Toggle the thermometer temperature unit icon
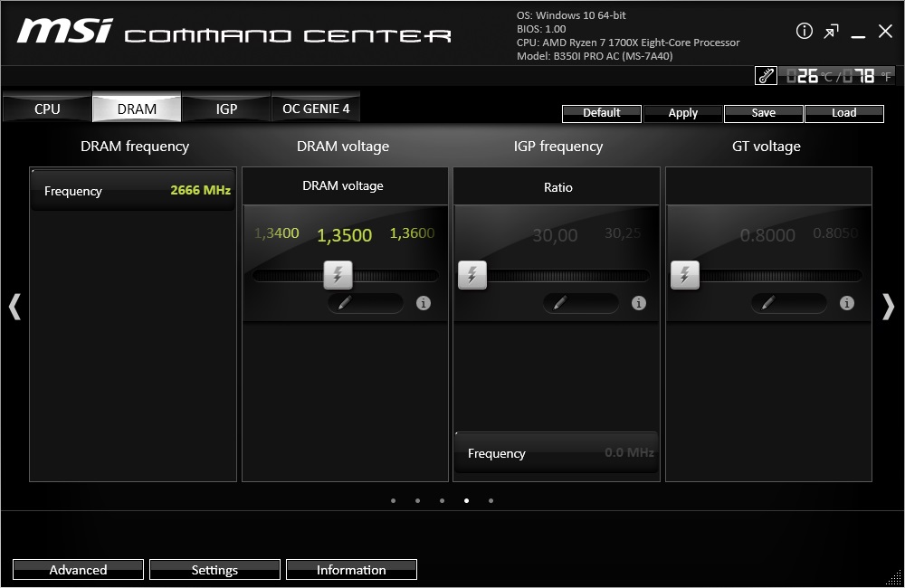This screenshot has width=905, height=588. [x=766, y=76]
